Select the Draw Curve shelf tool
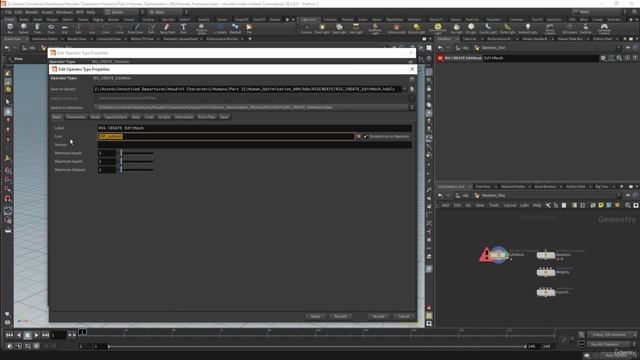 (x=136, y=29)
